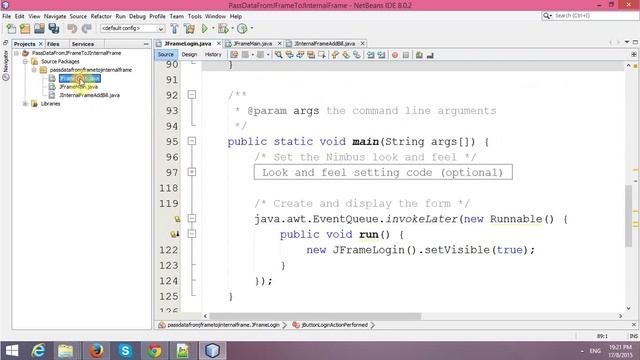Collapse the Javadoc comment fold at line 92
640x360 pixels.
click(x=191, y=95)
